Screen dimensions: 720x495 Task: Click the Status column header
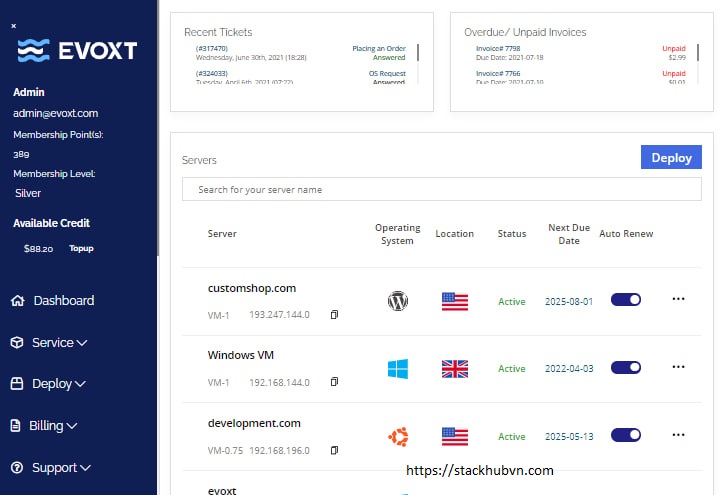click(x=512, y=234)
